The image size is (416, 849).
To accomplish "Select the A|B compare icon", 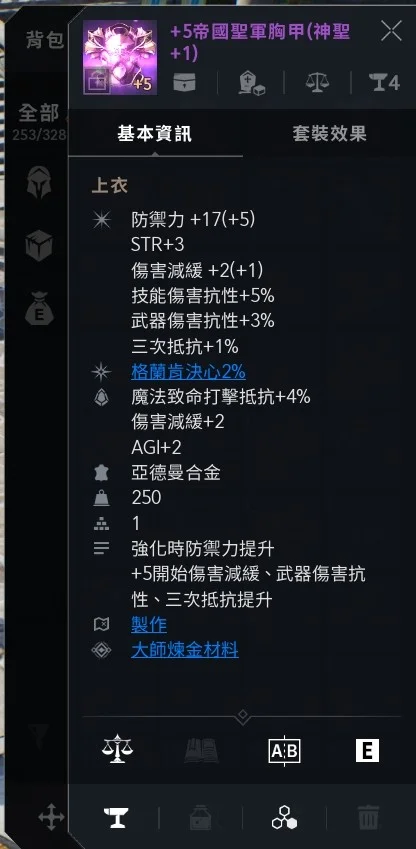I will (x=284, y=751).
